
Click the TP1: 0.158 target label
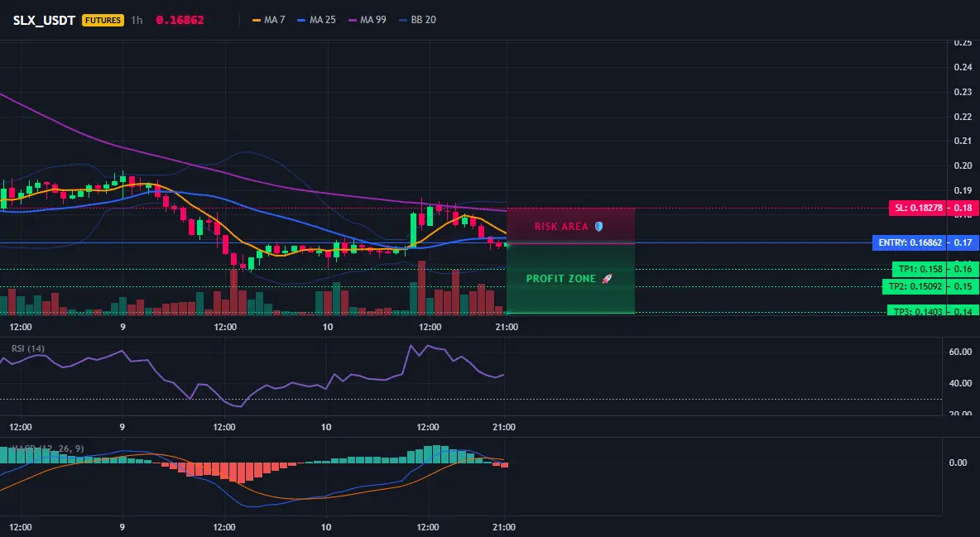920,270
